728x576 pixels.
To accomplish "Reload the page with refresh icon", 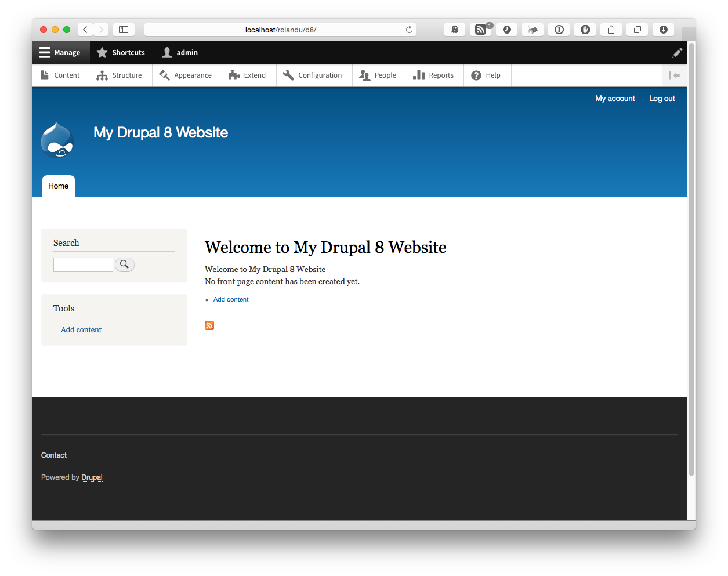I will [x=409, y=30].
